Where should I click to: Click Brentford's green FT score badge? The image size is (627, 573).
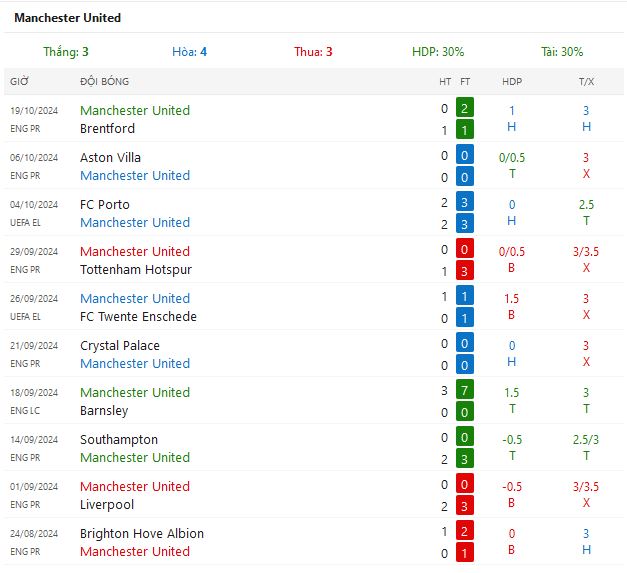pyautogui.click(x=465, y=129)
